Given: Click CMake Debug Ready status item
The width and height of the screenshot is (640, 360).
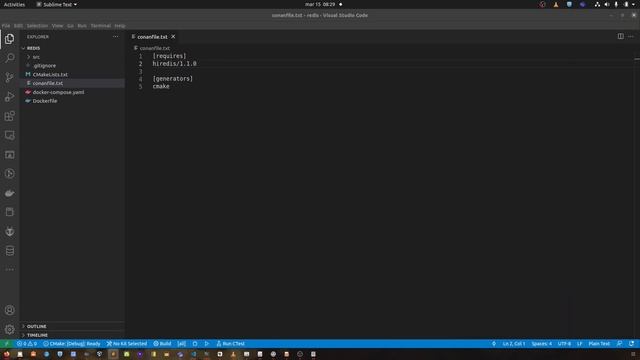Looking at the screenshot, I should click(71, 344).
